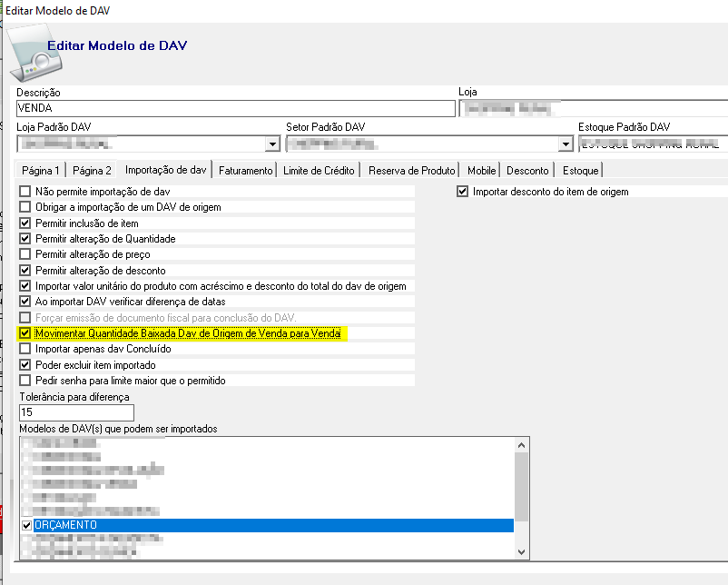Click the Loja input field

click(x=594, y=108)
